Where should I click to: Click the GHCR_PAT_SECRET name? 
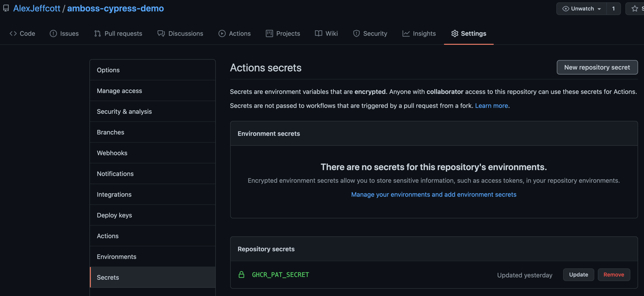point(280,274)
